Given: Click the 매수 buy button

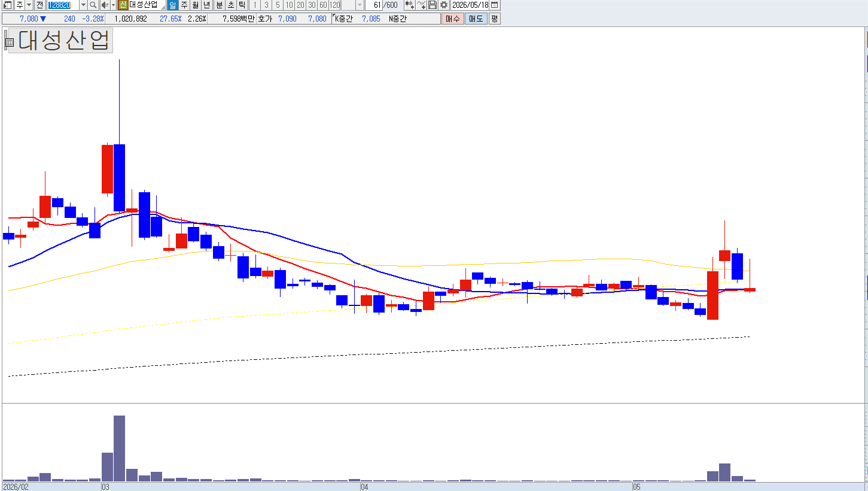Looking at the screenshot, I should coord(453,19).
